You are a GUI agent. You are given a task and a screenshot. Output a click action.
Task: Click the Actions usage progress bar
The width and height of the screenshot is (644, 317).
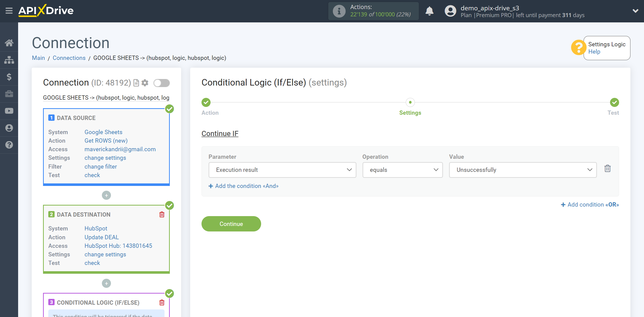click(x=374, y=11)
